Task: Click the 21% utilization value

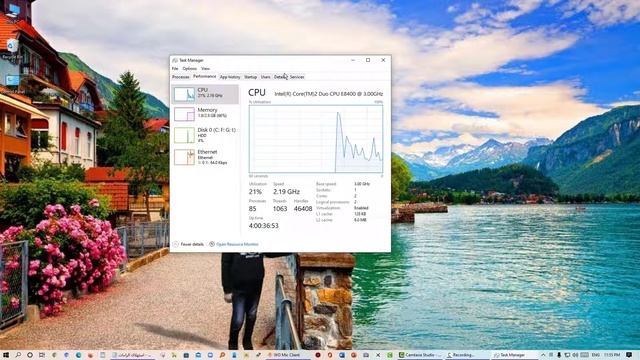Action: point(255,191)
